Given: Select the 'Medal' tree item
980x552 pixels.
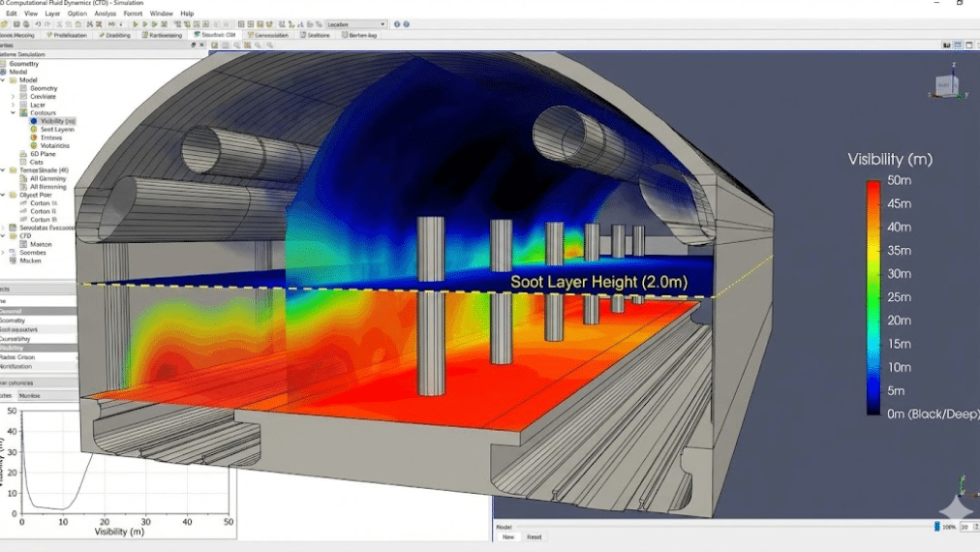Looking at the screenshot, I should pos(18,72).
